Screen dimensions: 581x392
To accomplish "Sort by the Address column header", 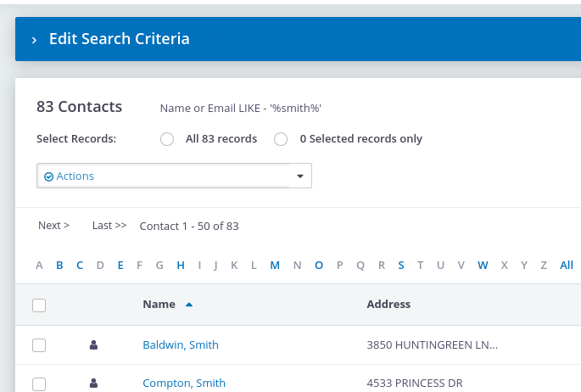I will [388, 305].
